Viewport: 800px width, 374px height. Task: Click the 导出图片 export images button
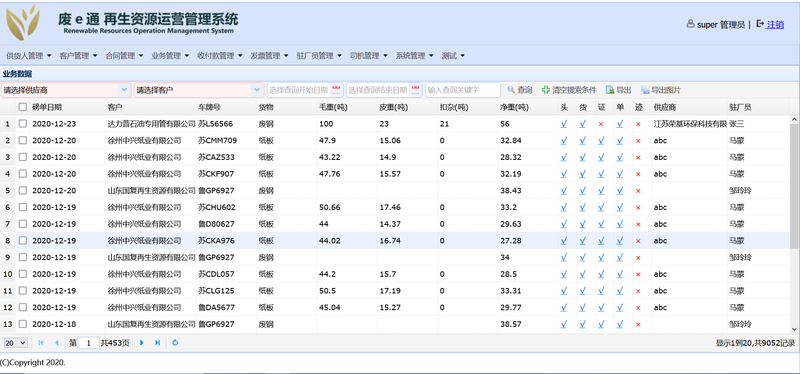point(661,90)
